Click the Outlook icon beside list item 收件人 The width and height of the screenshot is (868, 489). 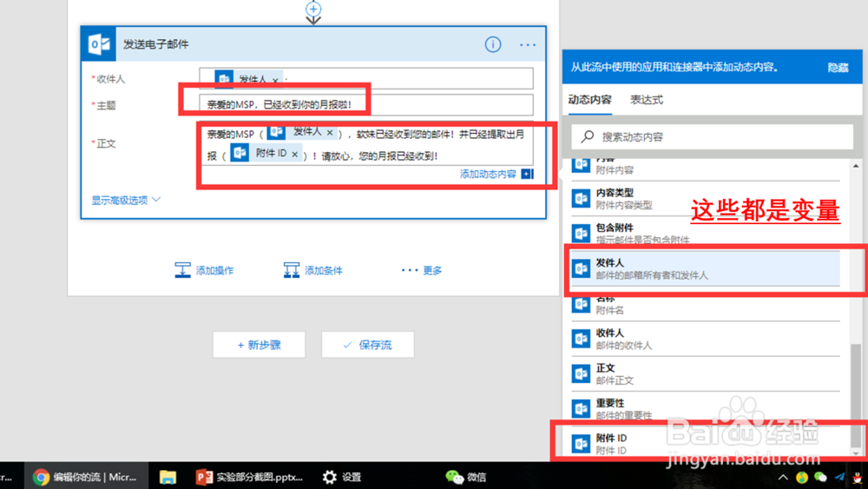click(581, 339)
